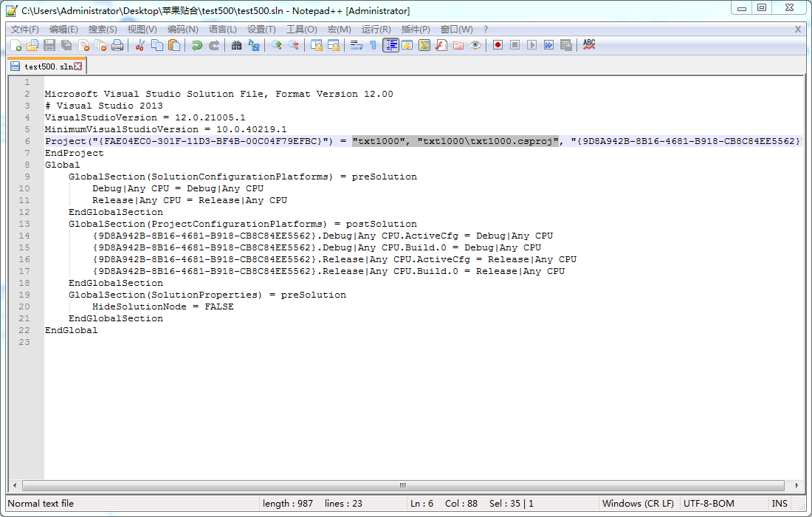Open Find with the binoculars icon
Viewport: 812px width, 517px height.
click(x=237, y=45)
